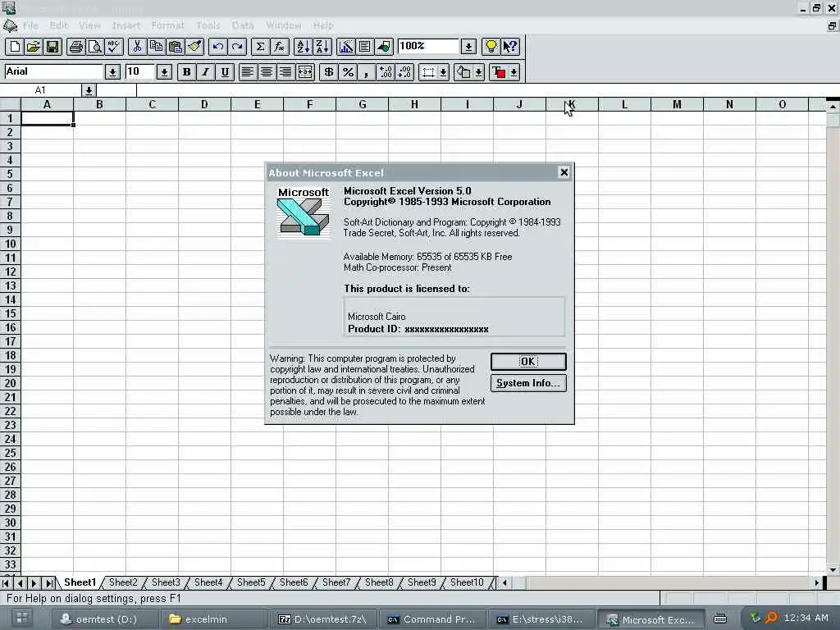Open the Arial font name dropdown

point(112,72)
